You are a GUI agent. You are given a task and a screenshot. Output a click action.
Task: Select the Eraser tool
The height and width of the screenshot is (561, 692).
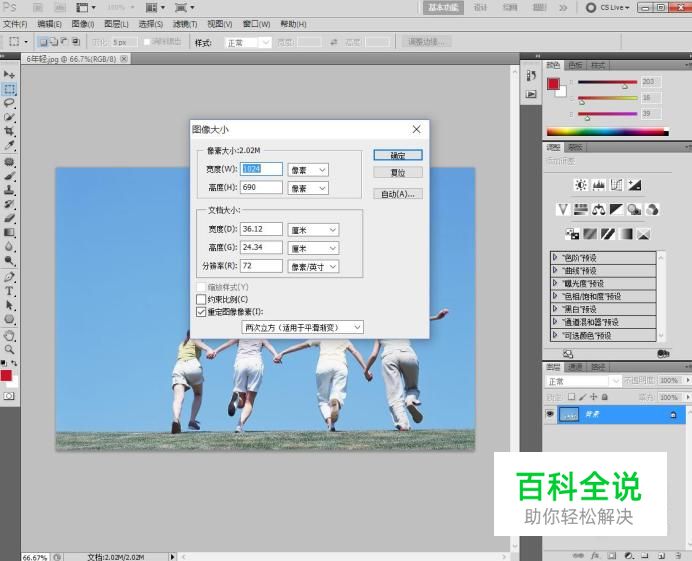point(9,218)
